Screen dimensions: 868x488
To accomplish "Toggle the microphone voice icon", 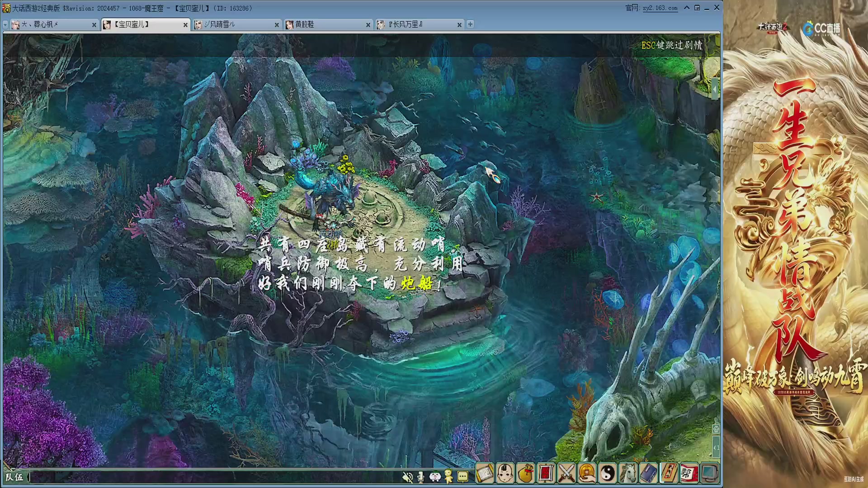I will tap(421, 477).
